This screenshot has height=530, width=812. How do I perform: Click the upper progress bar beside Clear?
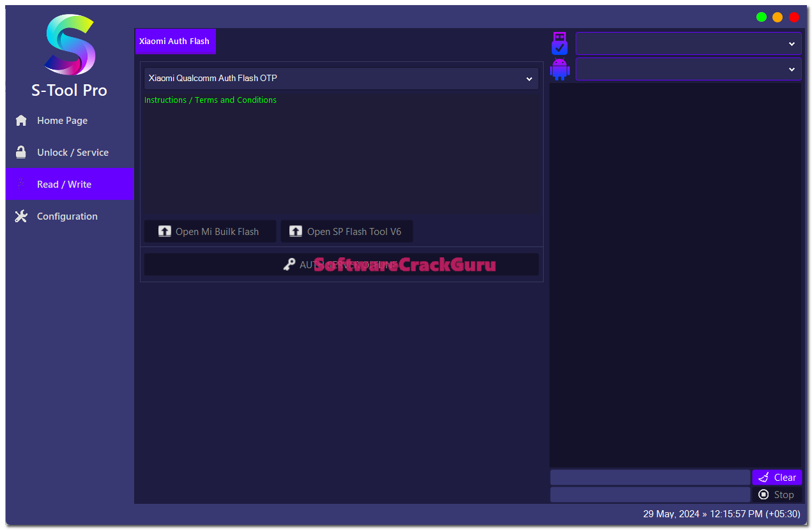(x=650, y=478)
